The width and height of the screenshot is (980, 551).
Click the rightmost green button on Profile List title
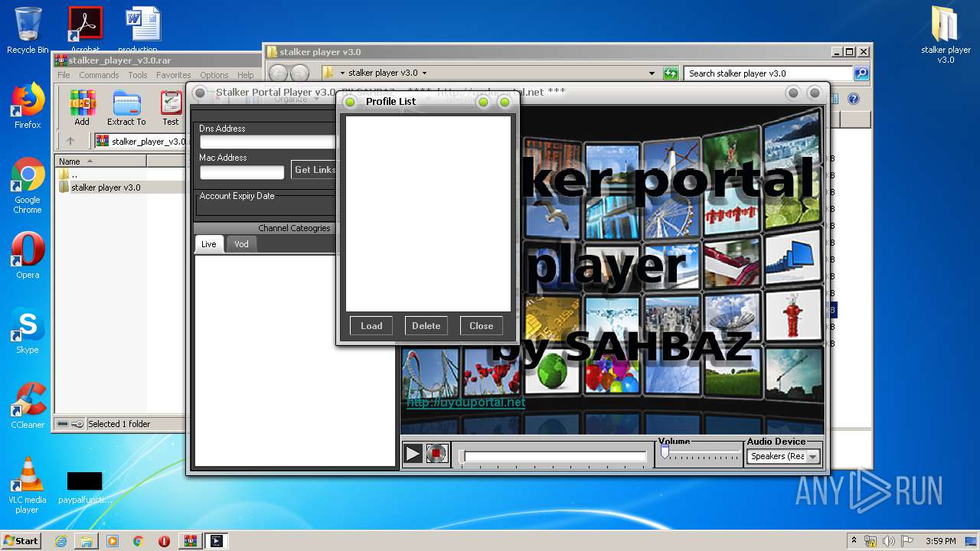coord(505,102)
